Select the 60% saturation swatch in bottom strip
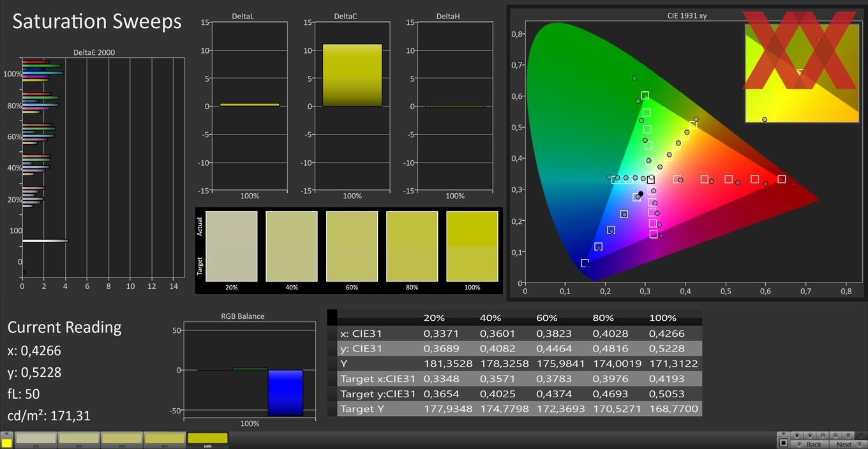The image size is (868, 449). click(121, 439)
